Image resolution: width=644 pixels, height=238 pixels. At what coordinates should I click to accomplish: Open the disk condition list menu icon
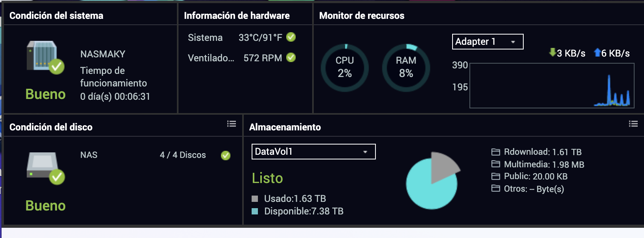232,124
